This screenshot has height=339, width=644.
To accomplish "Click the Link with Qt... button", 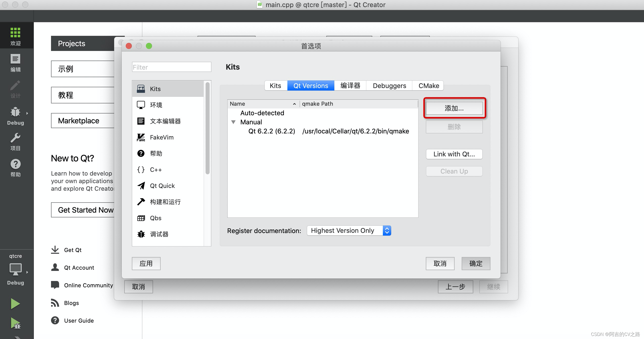I will pyautogui.click(x=454, y=154).
